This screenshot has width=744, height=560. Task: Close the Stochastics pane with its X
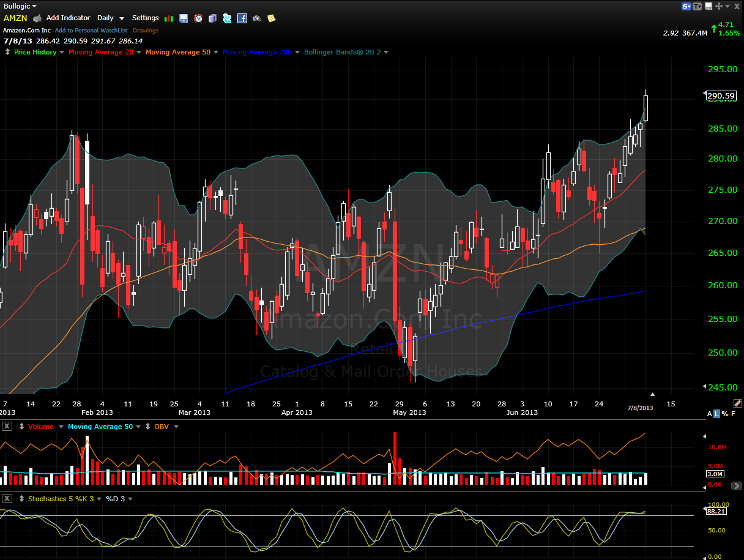click(x=7, y=499)
